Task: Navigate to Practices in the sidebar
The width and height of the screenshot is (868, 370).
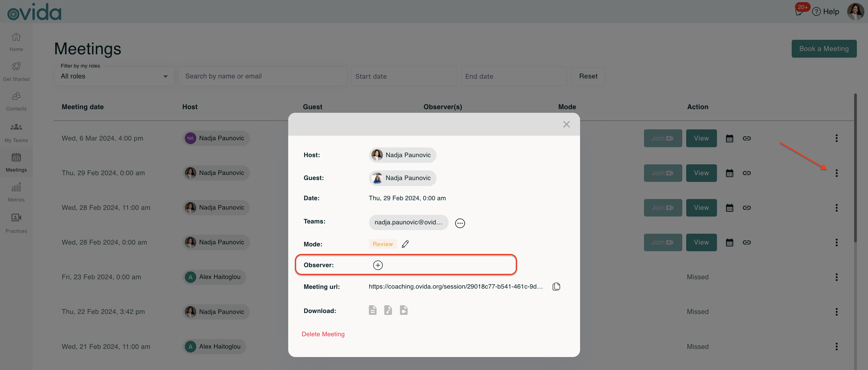Action: (16, 223)
